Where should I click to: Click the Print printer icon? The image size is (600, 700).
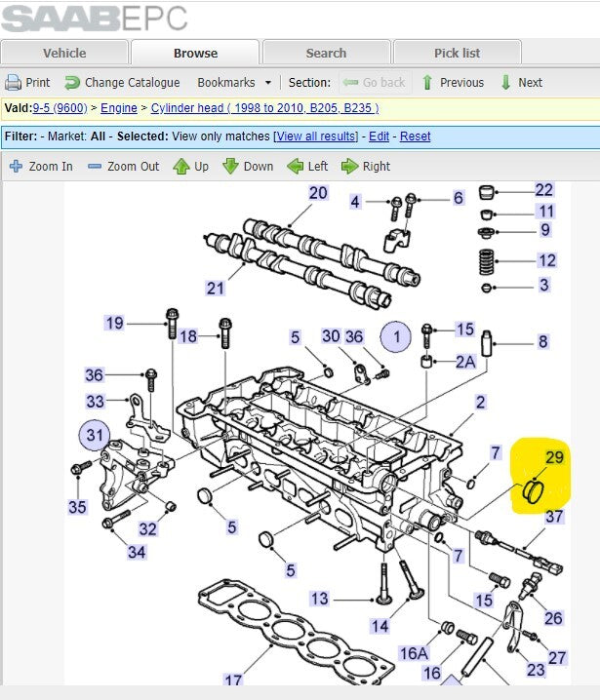coord(13,83)
